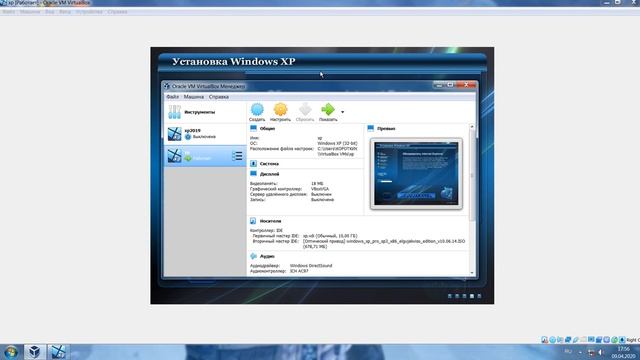Open the Справка menu in VirtualBox Manager

[x=219, y=97]
